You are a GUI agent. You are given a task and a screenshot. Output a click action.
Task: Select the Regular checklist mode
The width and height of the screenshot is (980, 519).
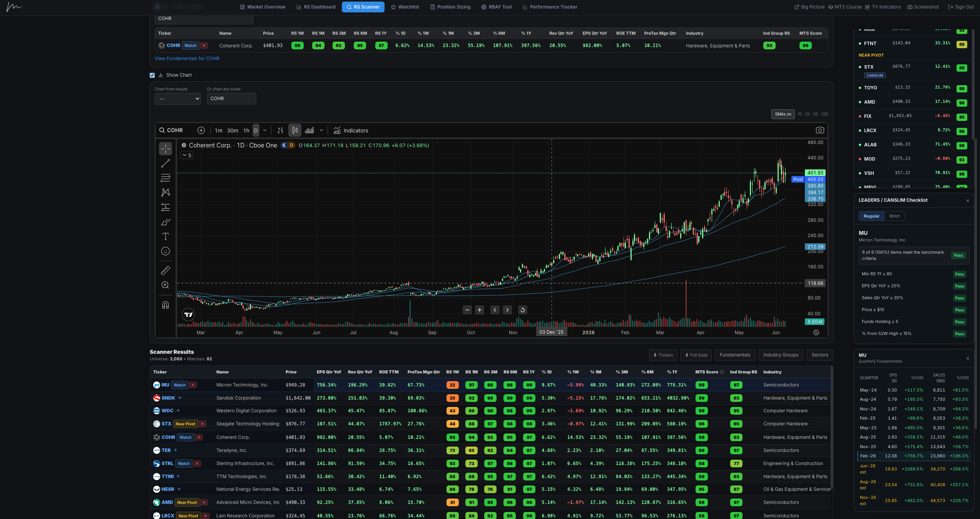pyautogui.click(x=871, y=216)
